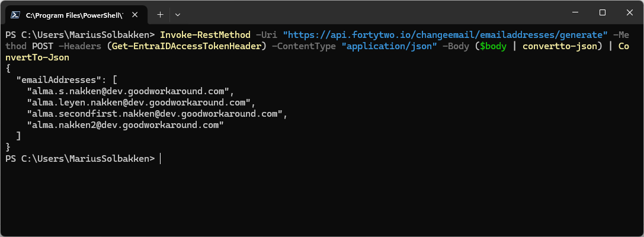This screenshot has width=644, height=237.
Task: Open a new tab with the plus button
Action: (160, 13)
